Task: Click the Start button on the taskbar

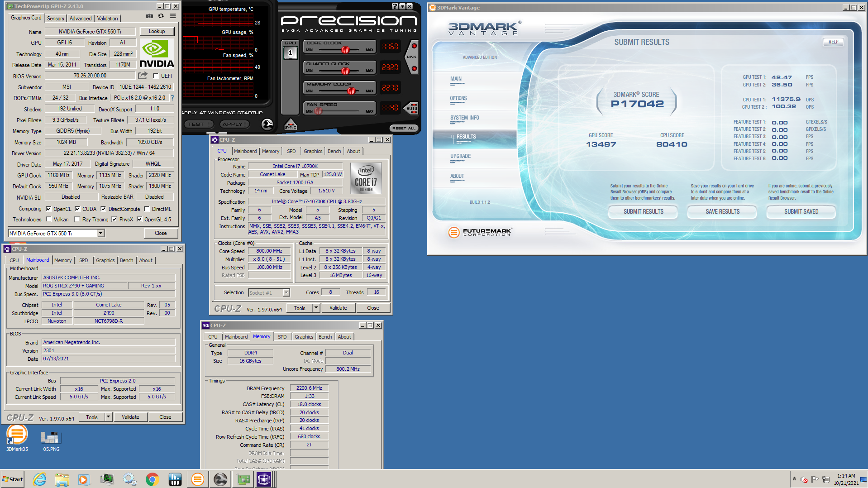Action: tap(12, 479)
